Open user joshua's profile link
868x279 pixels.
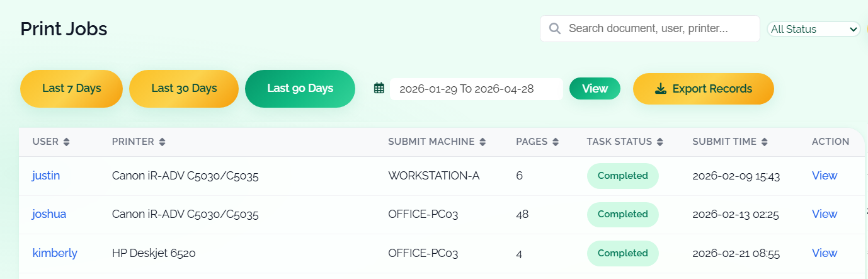click(x=49, y=214)
